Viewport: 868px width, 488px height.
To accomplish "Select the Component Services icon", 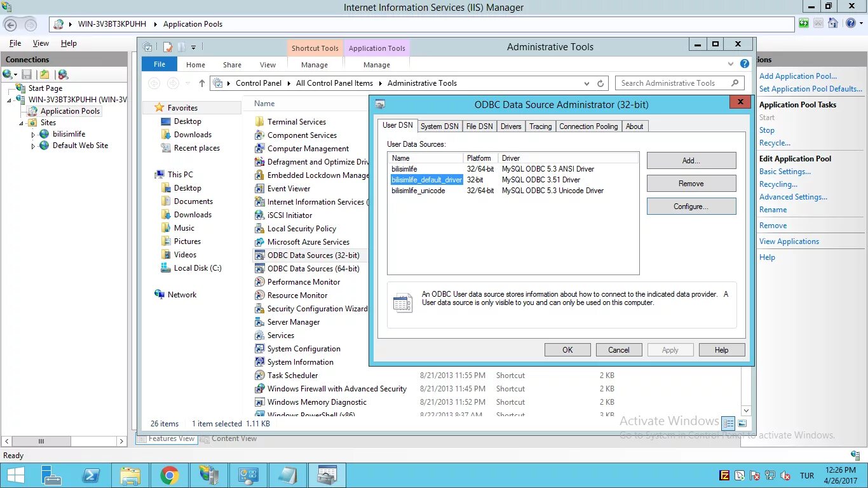I will 259,135.
